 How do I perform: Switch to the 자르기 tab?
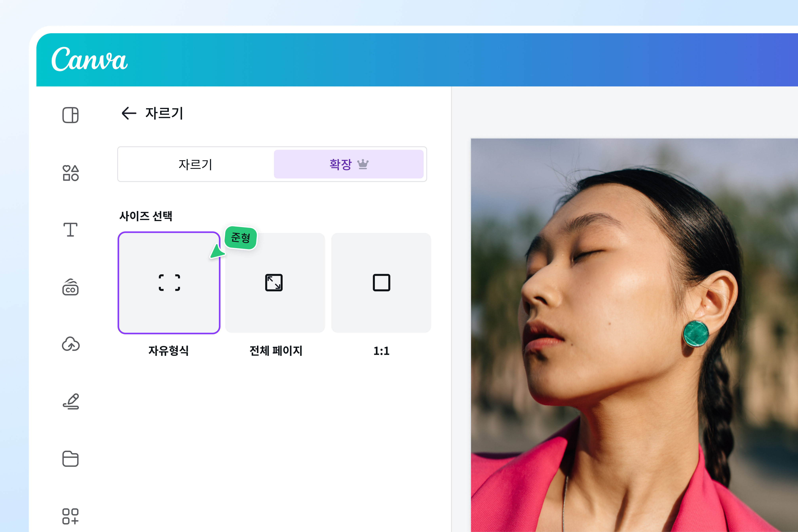coord(196,164)
